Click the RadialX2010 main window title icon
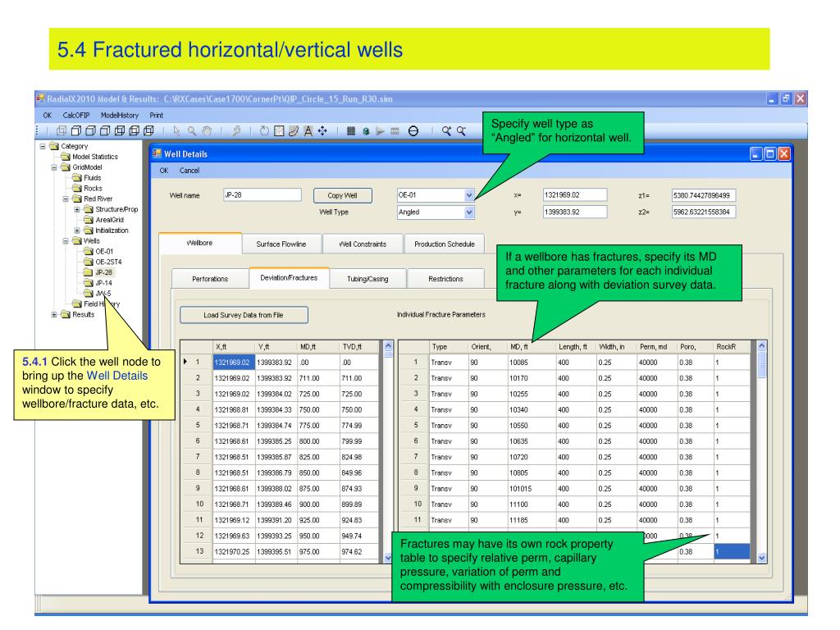Viewport: 840px width, 630px height. (x=40, y=98)
